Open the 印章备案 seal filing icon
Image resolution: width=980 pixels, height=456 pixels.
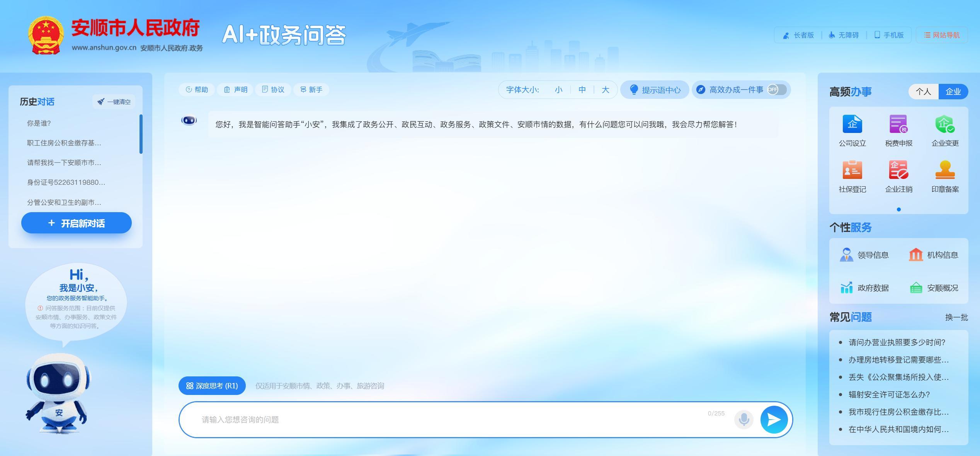[x=945, y=170]
